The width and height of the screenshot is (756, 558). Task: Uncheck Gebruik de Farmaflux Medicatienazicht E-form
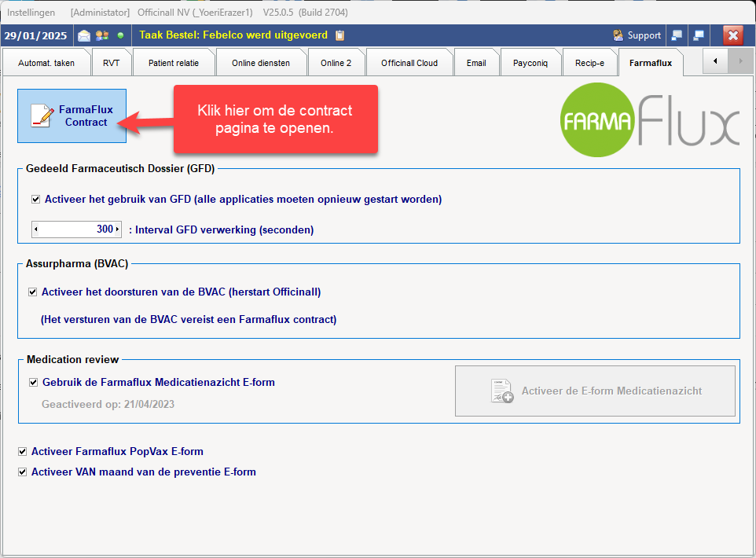tap(33, 383)
